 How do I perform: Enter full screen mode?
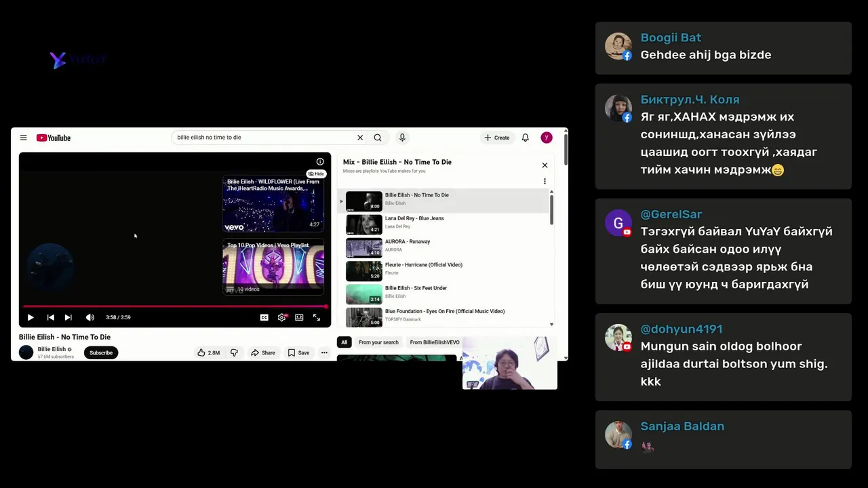[x=317, y=317]
